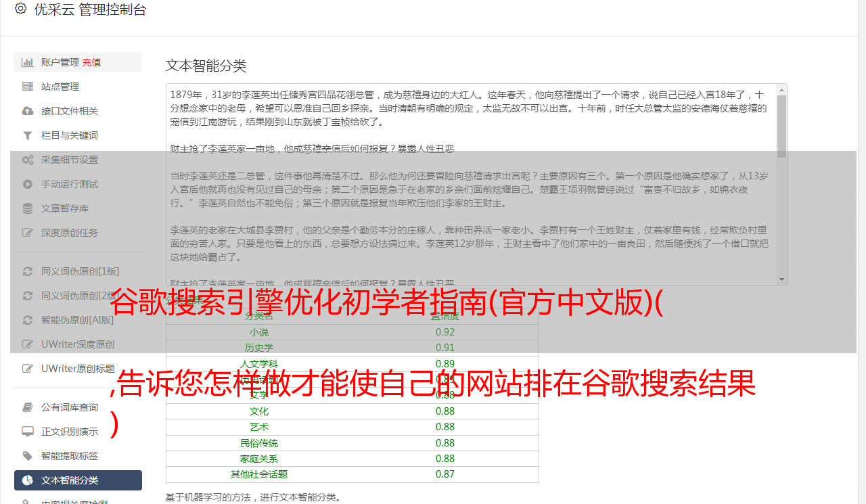Click the 小说 category cell

258,332
